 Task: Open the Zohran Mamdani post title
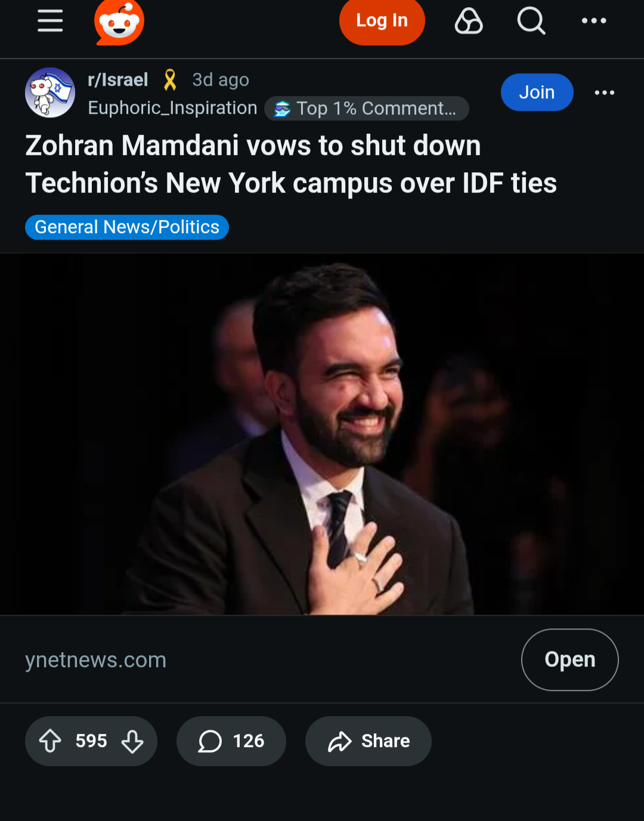point(291,164)
